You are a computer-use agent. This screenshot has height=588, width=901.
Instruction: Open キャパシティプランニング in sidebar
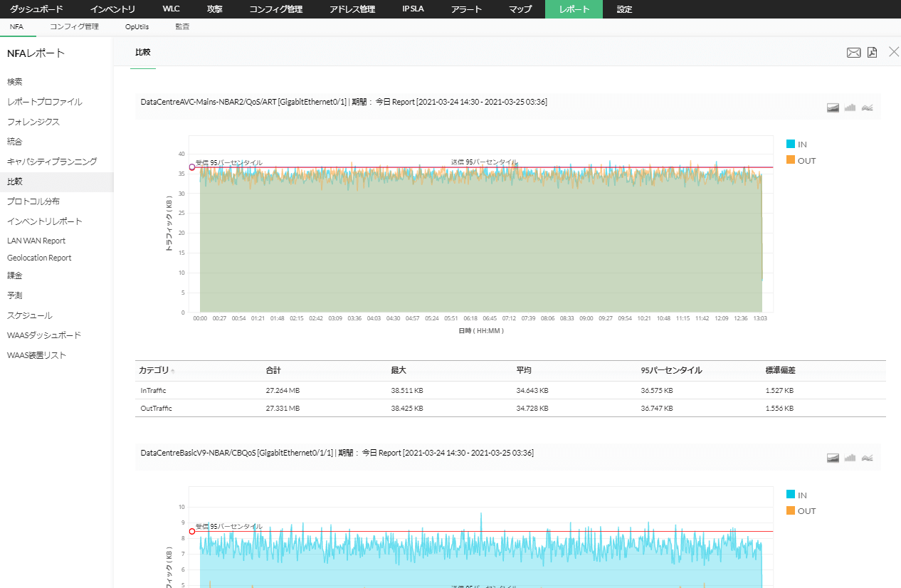(52, 162)
